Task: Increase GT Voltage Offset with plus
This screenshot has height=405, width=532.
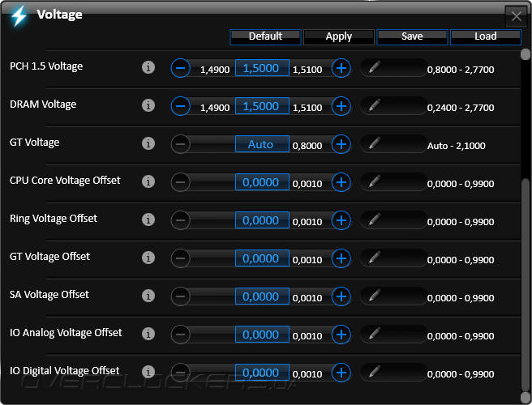Action: (x=341, y=258)
